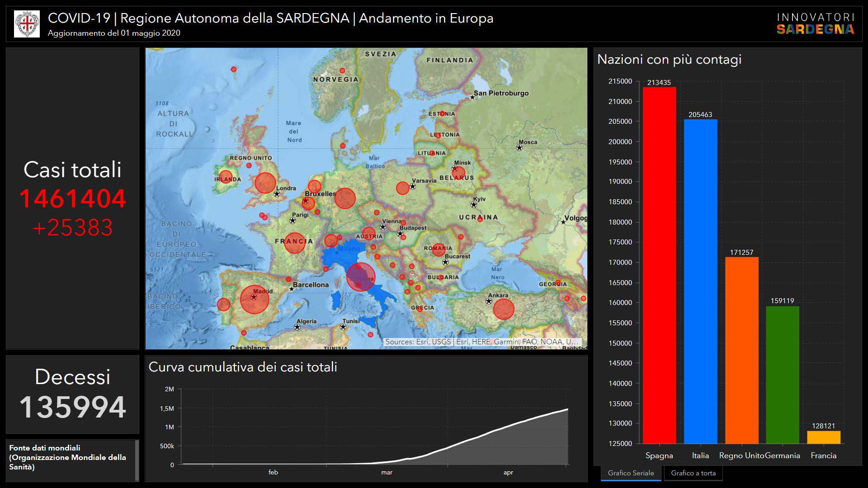Click the large red circle over Madrid
Screen dimensions: 868x488
pyautogui.click(x=255, y=299)
